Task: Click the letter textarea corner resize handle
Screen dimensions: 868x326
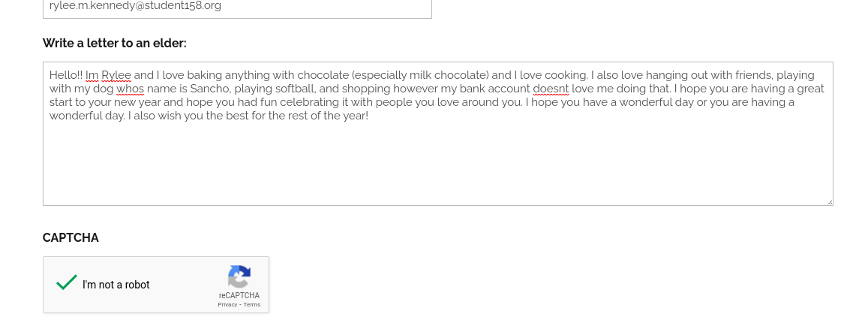Action: [829, 202]
